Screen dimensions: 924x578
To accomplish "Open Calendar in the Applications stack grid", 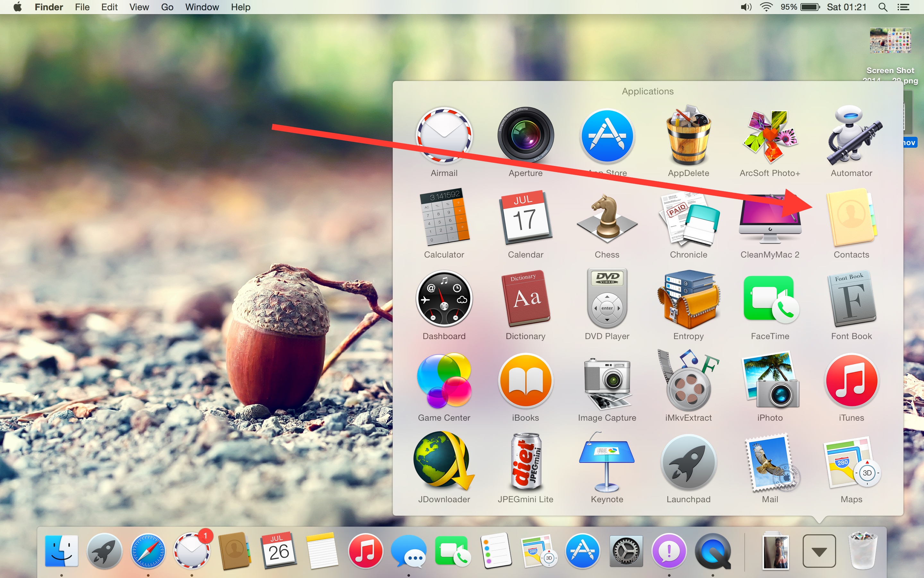I will coord(526,217).
